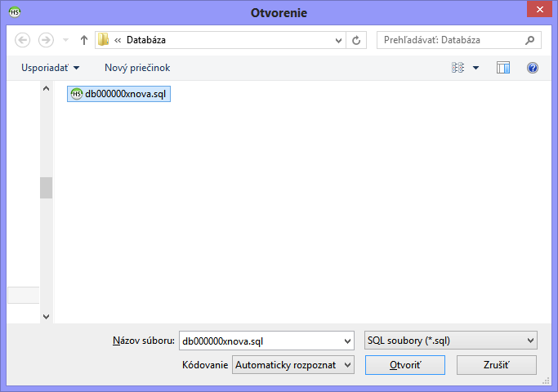The width and height of the screenshot is (558, 392).
Task: Open the view options dropdown arrow
Action: [x=476, y=68]
